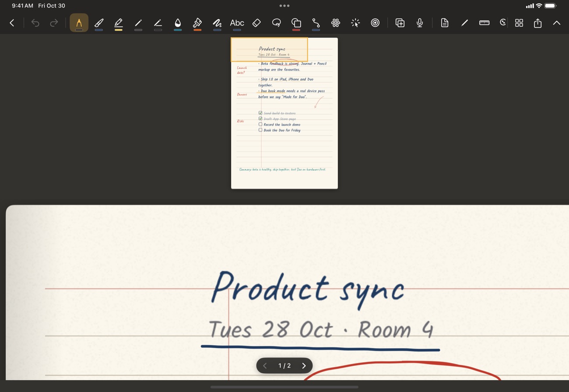Uncheck 'Draft App Store page' checkbox
The width and height of the screenshot is (569, 392).
[x=260, y=119]
